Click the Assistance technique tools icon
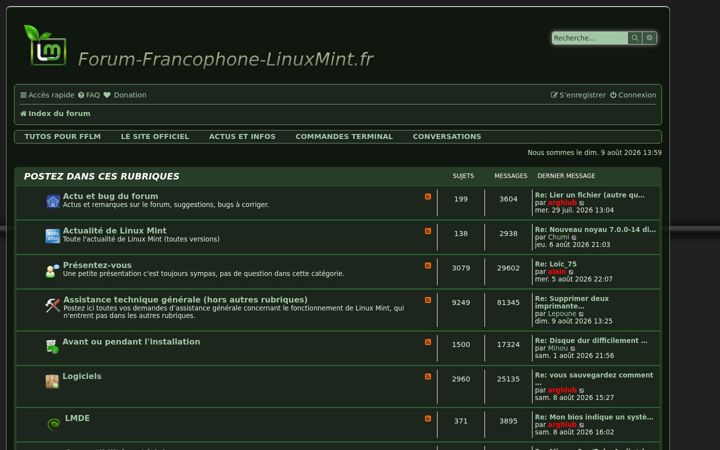The width and height of the screenshot is (720, 450). (x=53, y=305)
